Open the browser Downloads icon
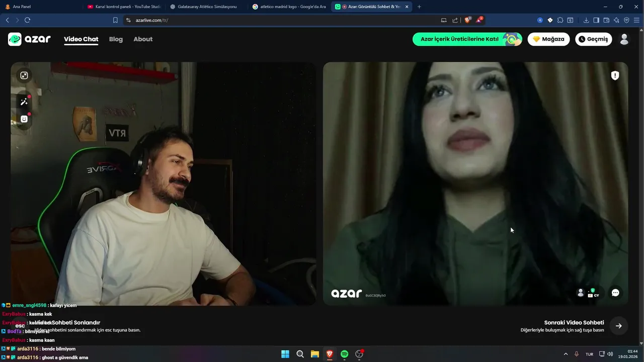644x362 pixels. [x=586, y=20]
